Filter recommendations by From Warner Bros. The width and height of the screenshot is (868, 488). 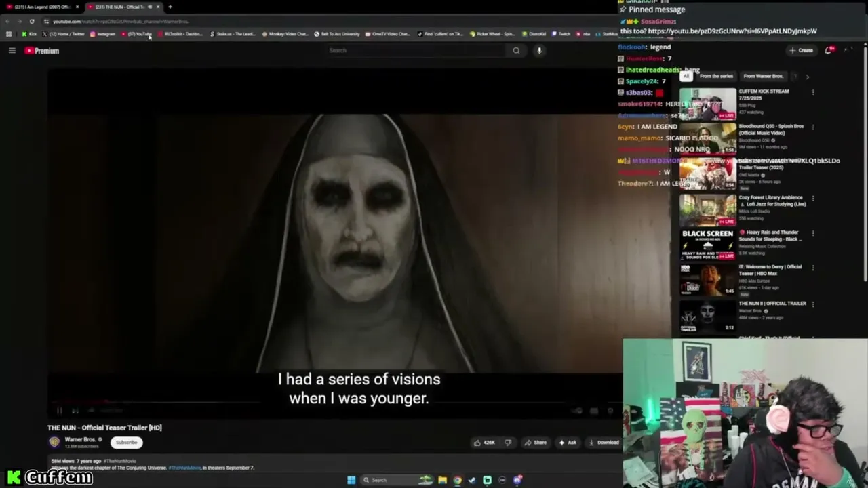click(763, 76)
